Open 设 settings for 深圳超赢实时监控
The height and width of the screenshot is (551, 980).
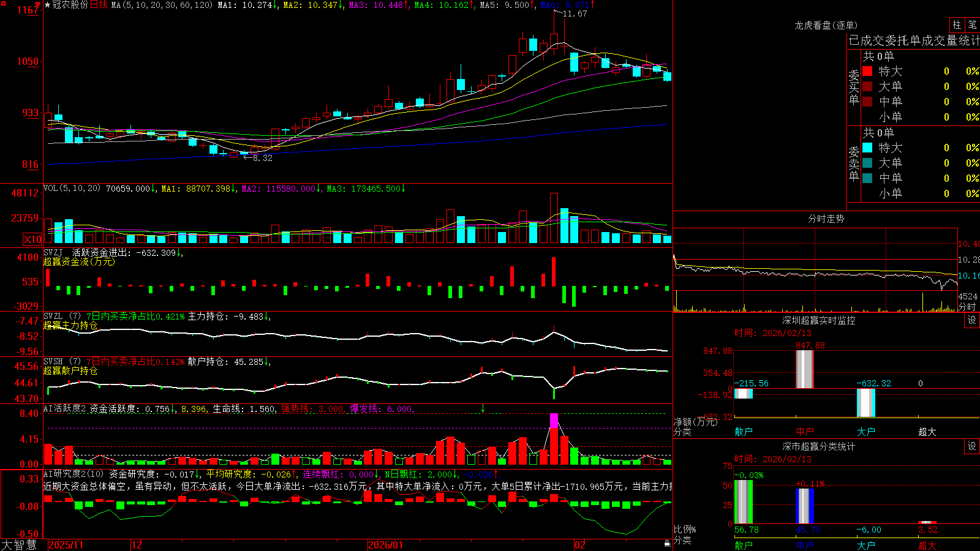(x=972, y=320)
